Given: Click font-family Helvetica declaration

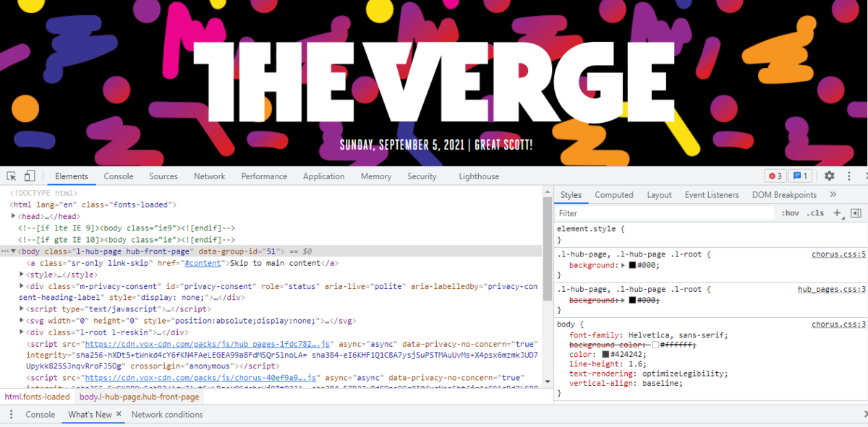Looking at the screenshot, I should tap(649, 335).
